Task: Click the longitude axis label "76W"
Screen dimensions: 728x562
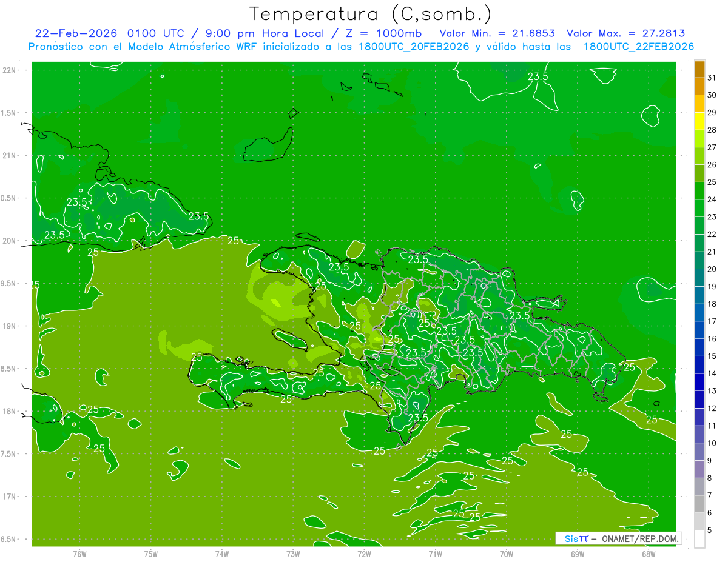Action: [79, 554]
